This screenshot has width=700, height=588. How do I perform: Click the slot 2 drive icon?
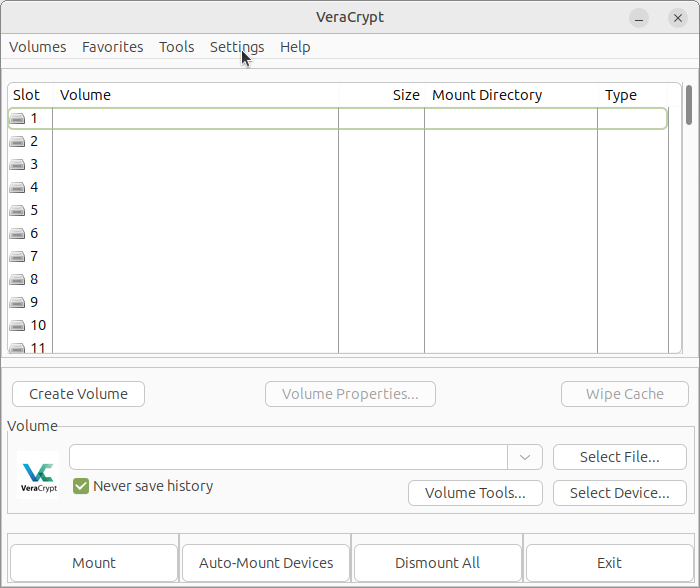(x=18, y=142)
